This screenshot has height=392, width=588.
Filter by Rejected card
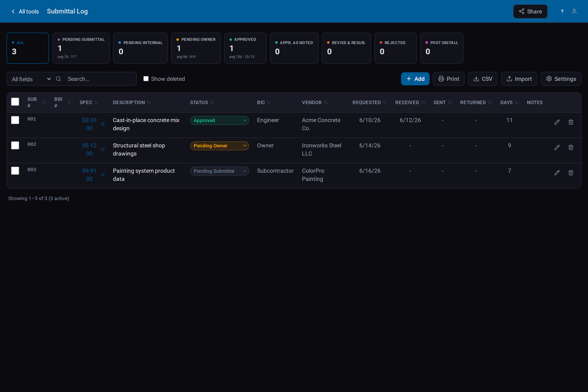click(x=396, y=48)
